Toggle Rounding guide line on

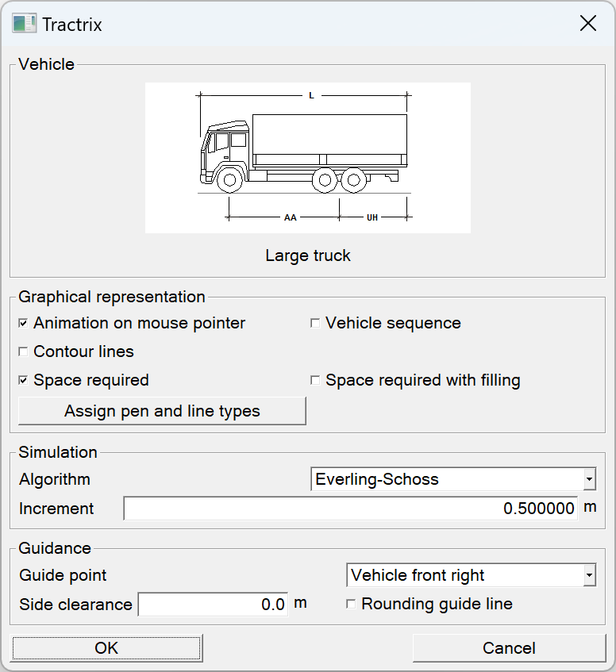(349, 604)
